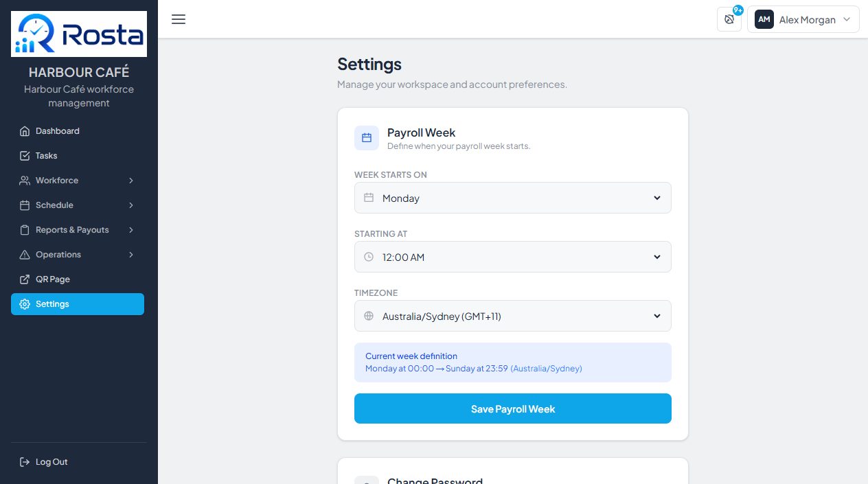Click the TIMEZONE field label
The image size is (868, 484).
(x=376, y=293)
